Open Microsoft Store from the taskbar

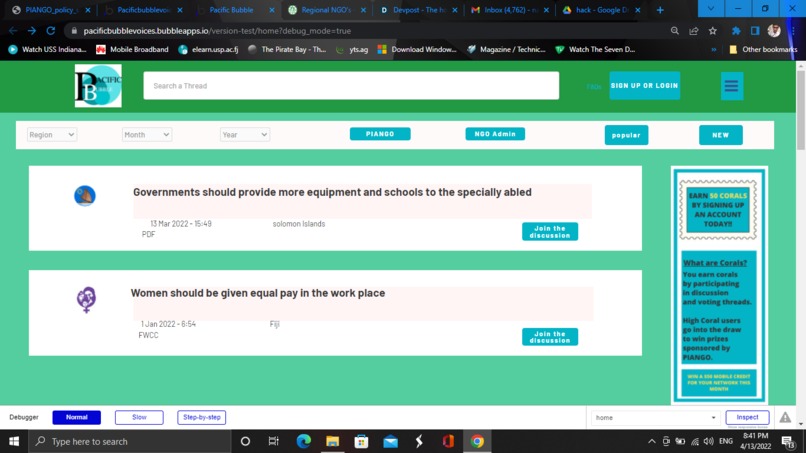pyautogui.click(x=361, y=441)
